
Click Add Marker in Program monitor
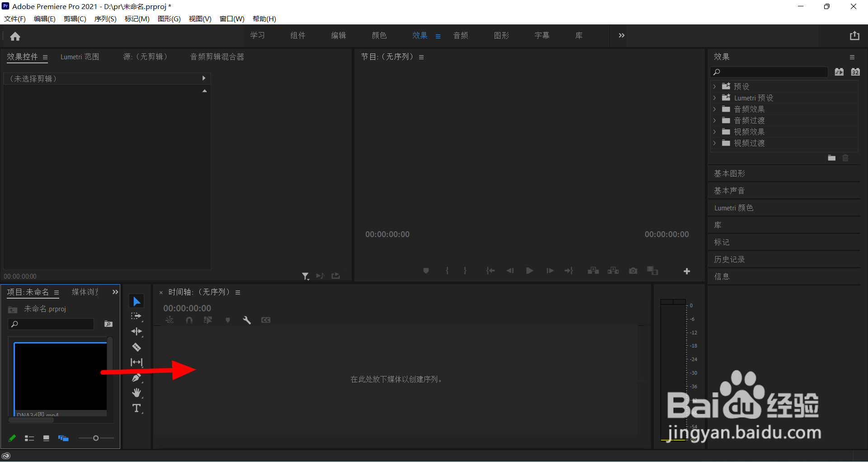[x=426, y=271]
